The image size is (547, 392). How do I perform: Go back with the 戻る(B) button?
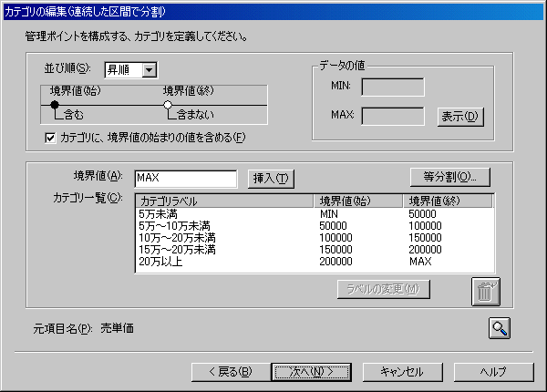(x=231, y=372)
